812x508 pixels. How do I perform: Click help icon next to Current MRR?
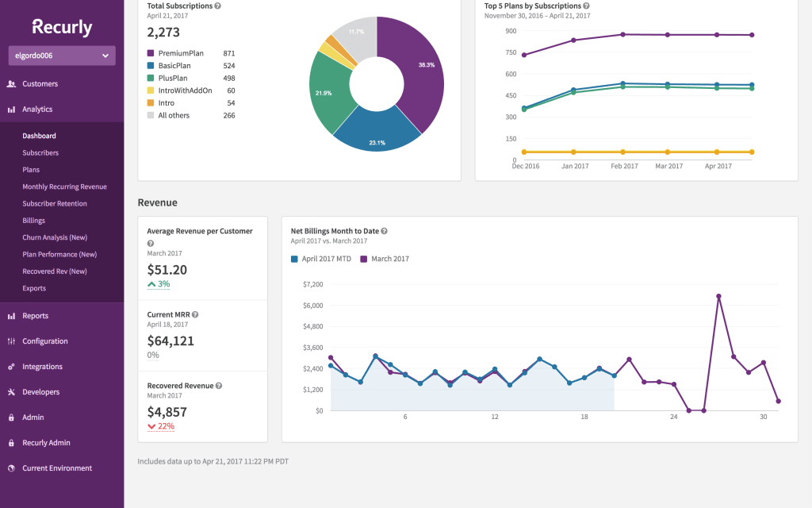(195, 314)
